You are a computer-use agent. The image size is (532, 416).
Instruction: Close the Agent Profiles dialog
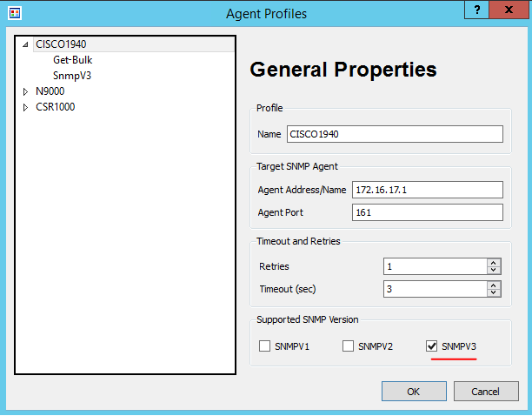coord(509,10)
